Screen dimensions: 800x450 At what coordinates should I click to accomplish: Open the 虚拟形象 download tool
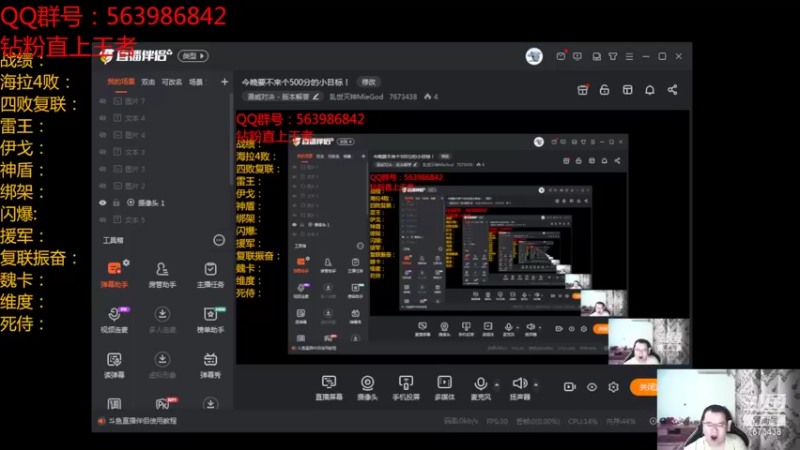162,365
